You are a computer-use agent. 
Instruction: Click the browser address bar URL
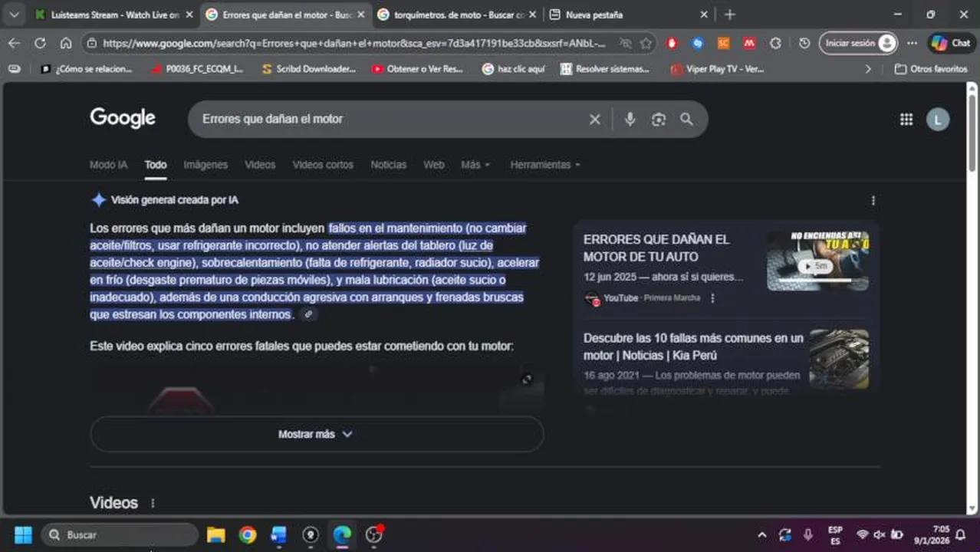point(354,44)
